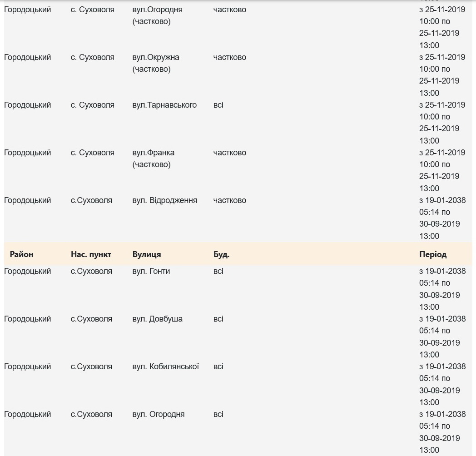476x456 pixels.
Task: Click the Буд. column header
Action: (x=221, y=254)
